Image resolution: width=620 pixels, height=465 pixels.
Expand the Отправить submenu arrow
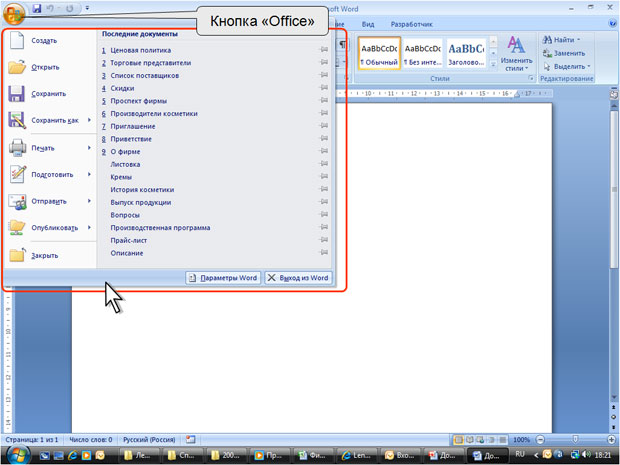(89, 201)
